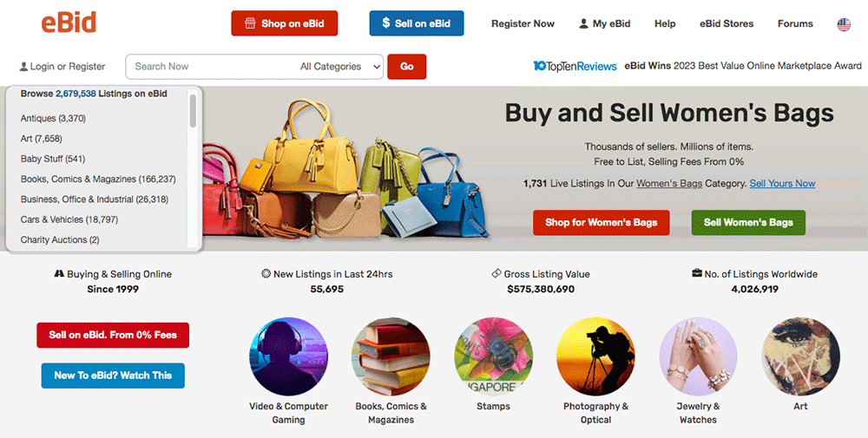
Task: Click the Sell Yours Now link
Action: point(782,183)
